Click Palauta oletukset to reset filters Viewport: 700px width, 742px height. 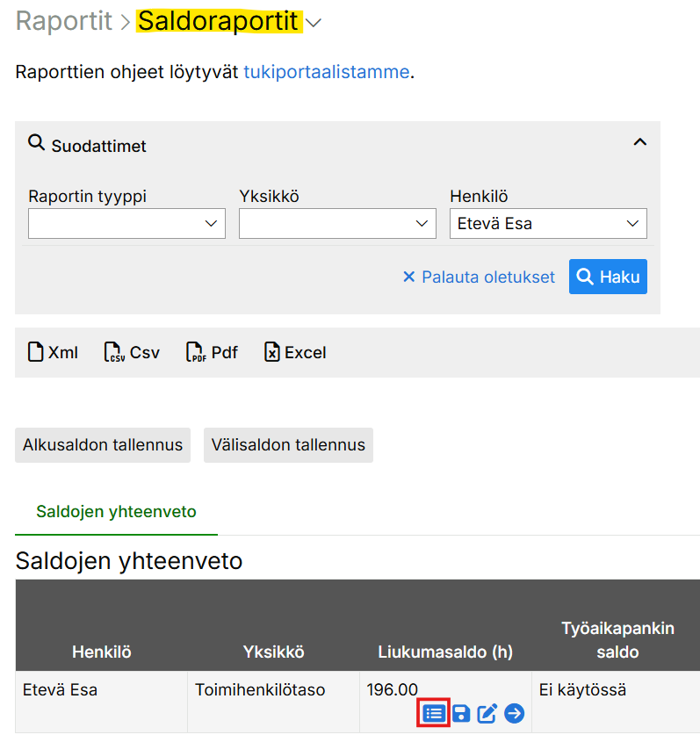[x=479, y=277]
